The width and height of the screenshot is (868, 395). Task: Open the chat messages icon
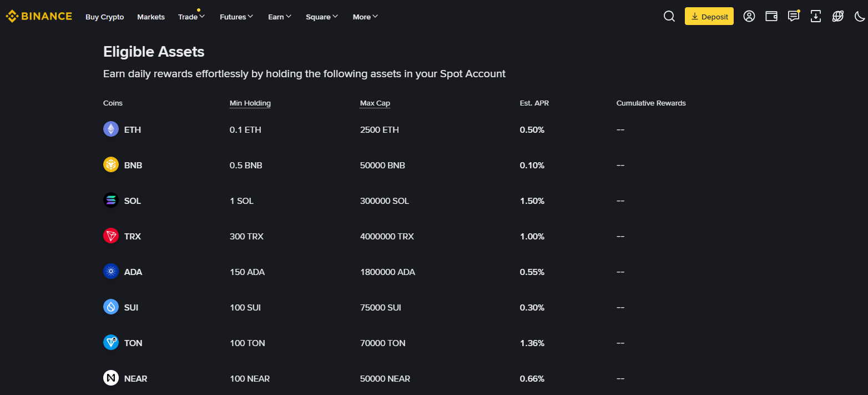(794, 16)
